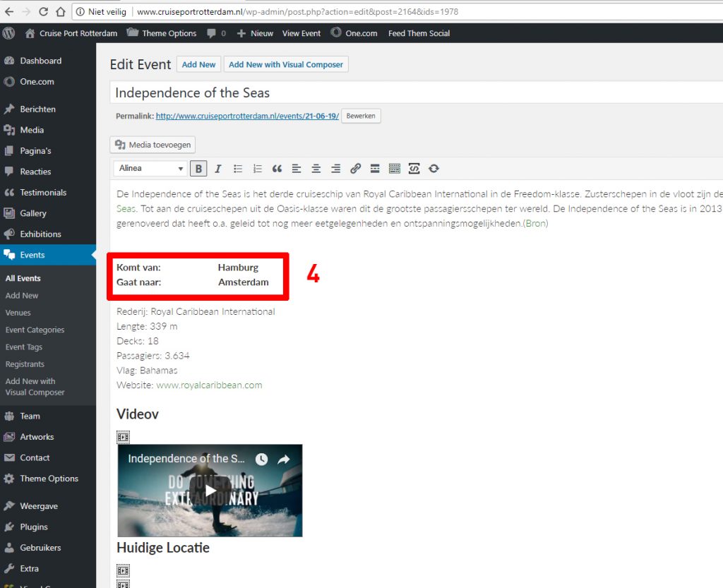Open the Nieuw menu in admin bar
The image size is (723, 588).
point(255,33)
